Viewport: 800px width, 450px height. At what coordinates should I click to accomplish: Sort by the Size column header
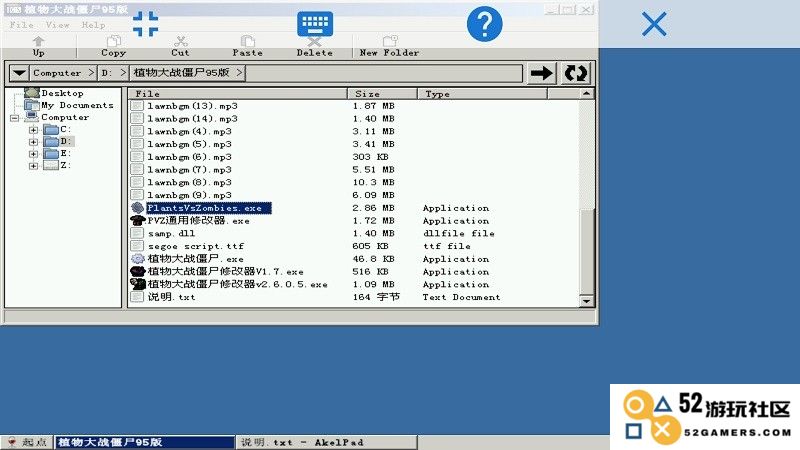click(x=382, y=94)
